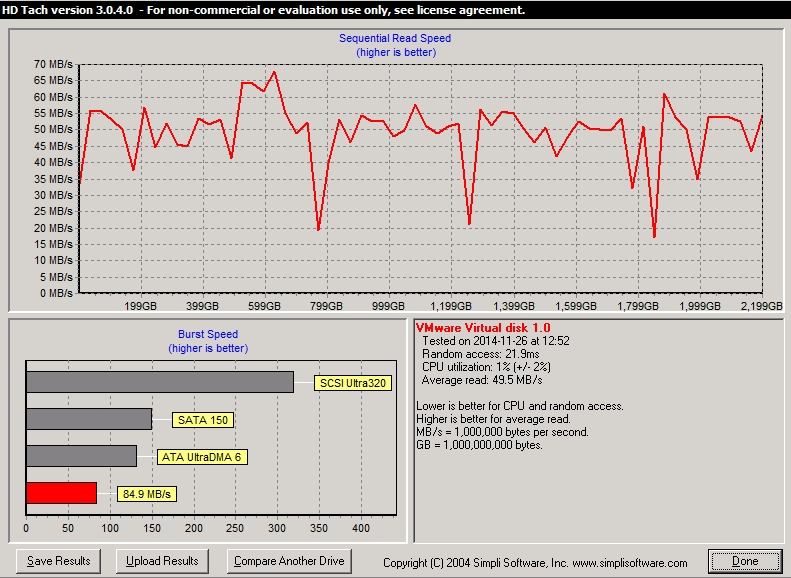Click the 'Higher is better for average read' line

[x=493, y=419]
